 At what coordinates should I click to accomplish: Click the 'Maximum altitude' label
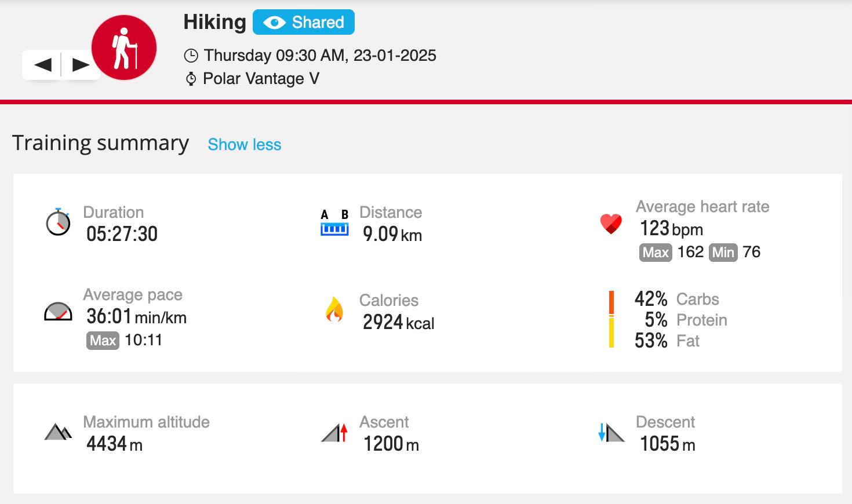tap(146, 422)
